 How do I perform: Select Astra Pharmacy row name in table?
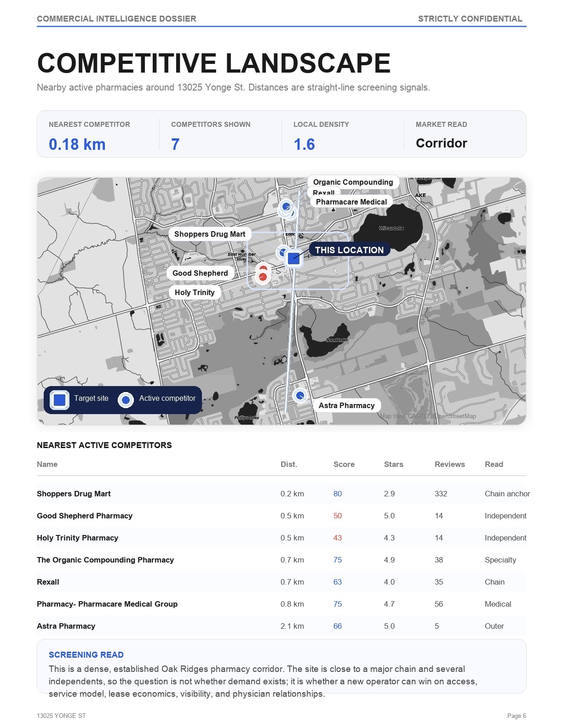[x=66, y=626]
